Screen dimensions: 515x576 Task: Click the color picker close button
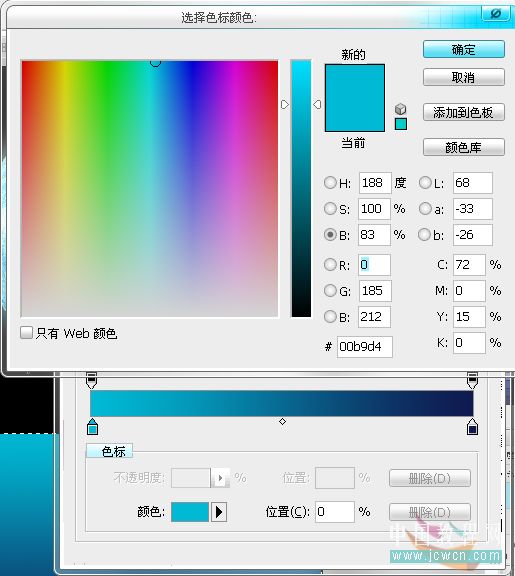tap(496, 14)
